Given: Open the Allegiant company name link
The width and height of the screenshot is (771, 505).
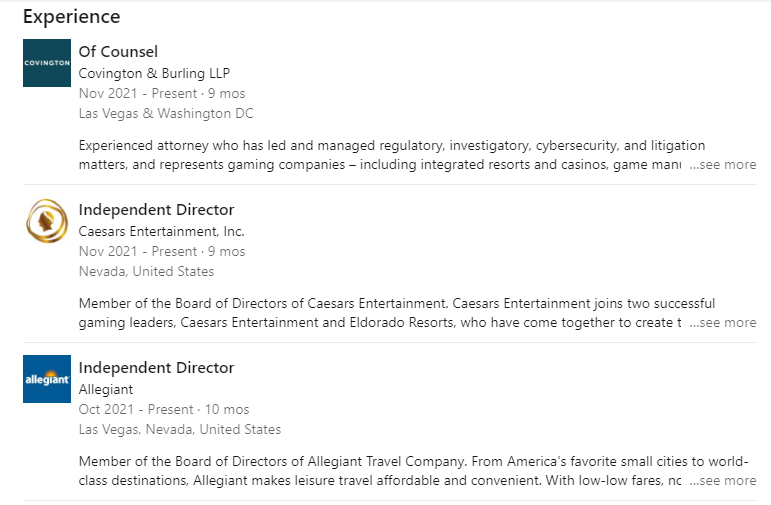Looking at the screenshot, I should pyautogui.click(x=106, y=389).
